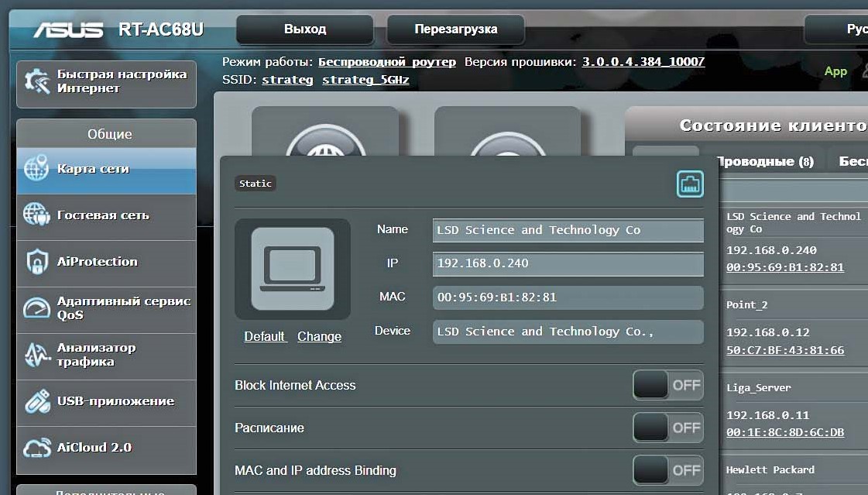Click the Adaptive QoS gauge icon

pyautogui.click(x=36, y=308)
